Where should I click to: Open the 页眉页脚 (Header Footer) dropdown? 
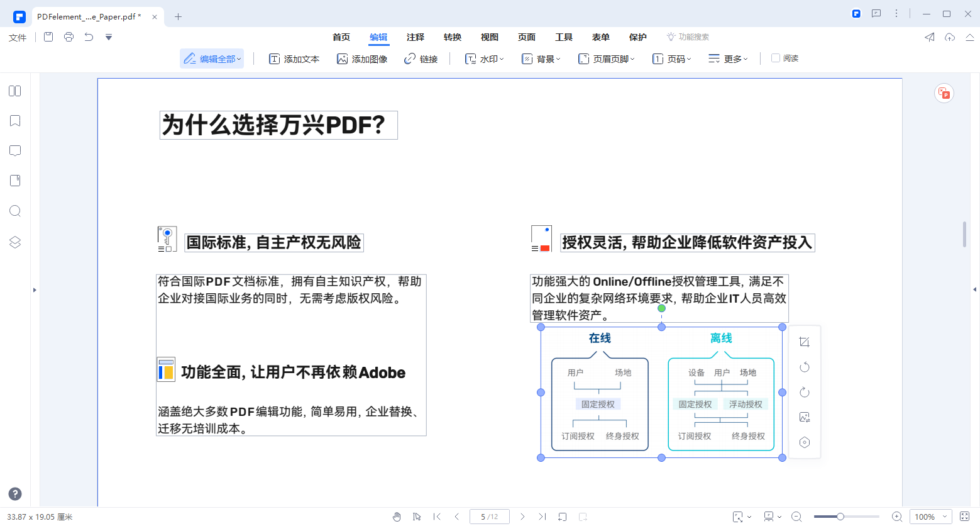click(x=606, y=58)
